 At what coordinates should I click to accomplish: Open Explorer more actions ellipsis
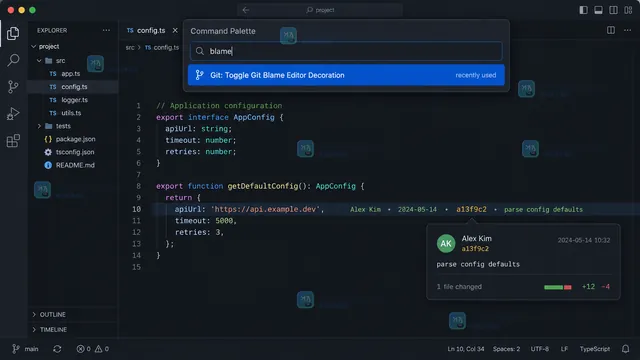point(106,30)
